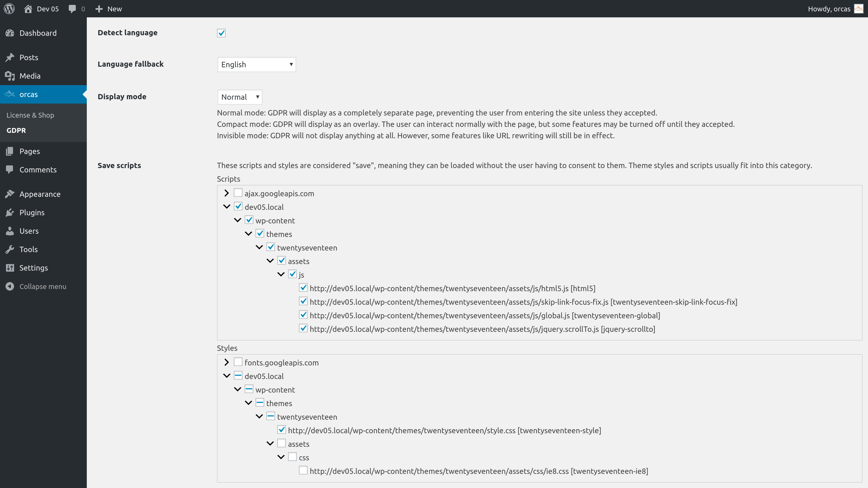Click the Plugins plug icon
The image size is (868, 488).
coord(10,213)
